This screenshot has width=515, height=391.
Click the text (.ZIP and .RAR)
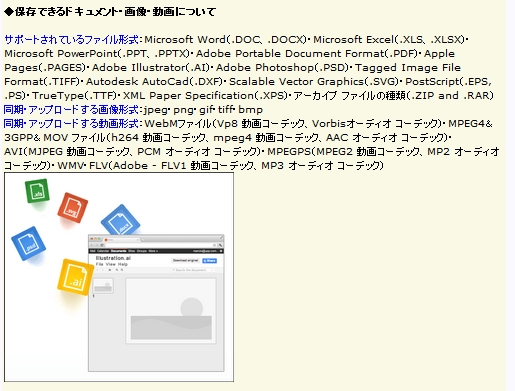pyautogui.click(x=450, y=96)
